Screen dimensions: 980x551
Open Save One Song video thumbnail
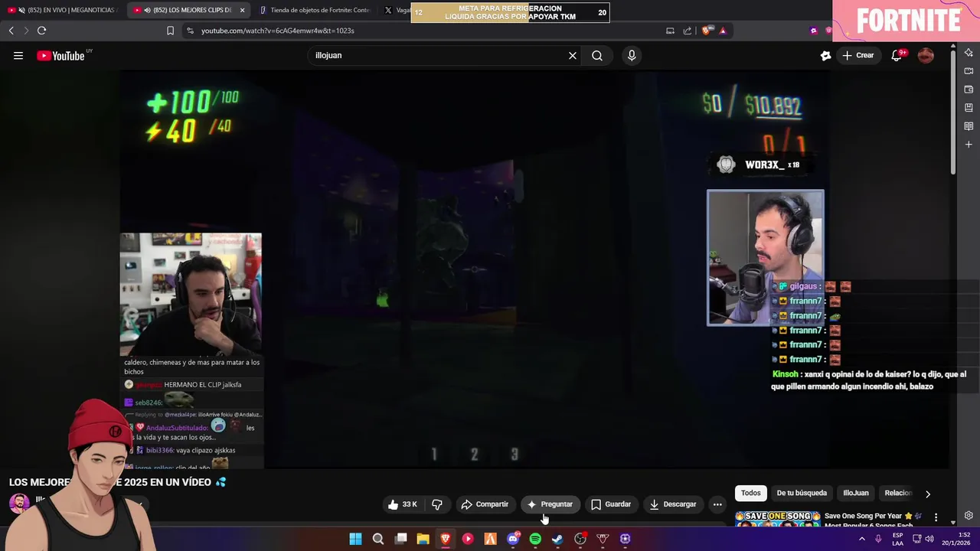click(777, 519)
